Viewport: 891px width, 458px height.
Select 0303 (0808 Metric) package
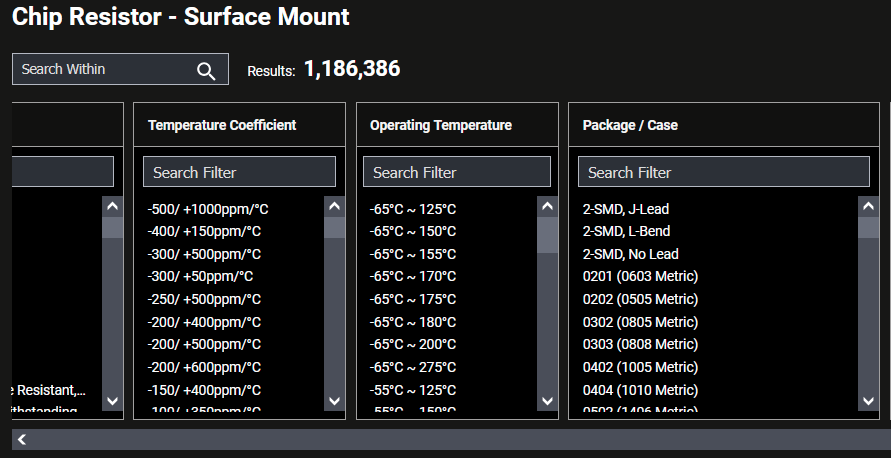pos(640,344)
